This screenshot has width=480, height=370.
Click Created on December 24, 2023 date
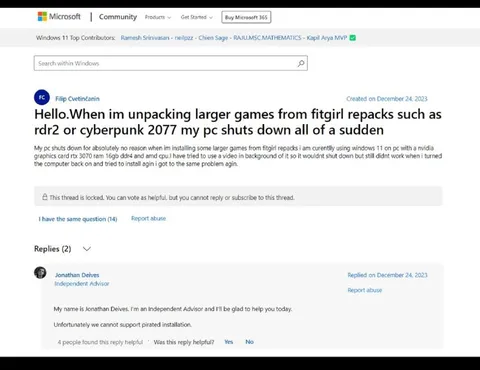[387, 99]
